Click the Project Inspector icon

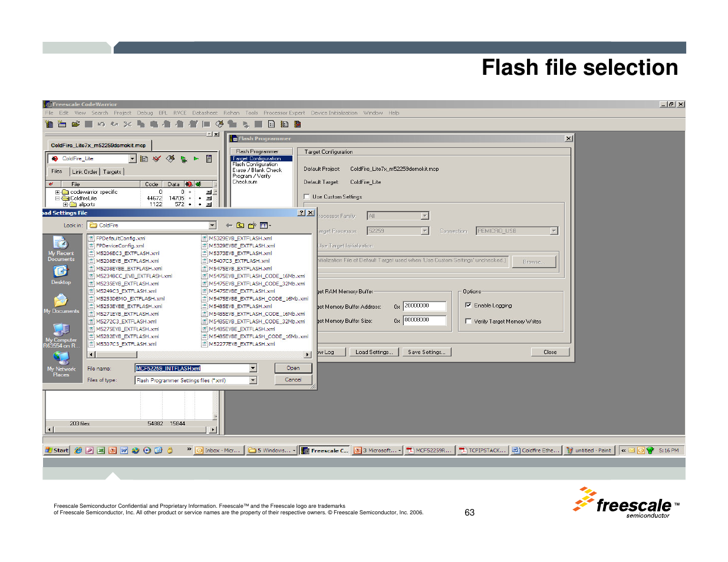[x=209, y=158]
